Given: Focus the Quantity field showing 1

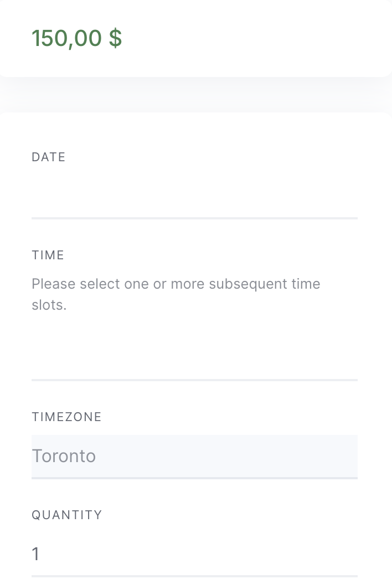Looking at the screenshot, I should 194,555.
